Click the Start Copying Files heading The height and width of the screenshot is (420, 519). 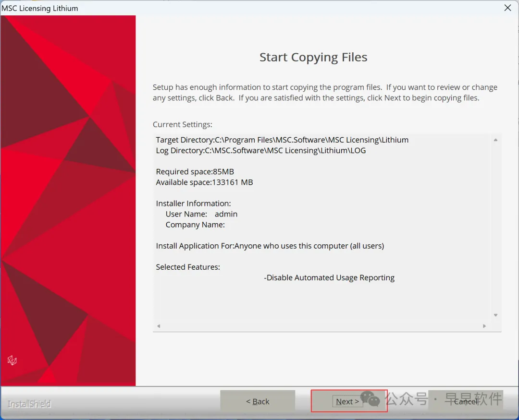pyautogui.click(x=313, y=57)
